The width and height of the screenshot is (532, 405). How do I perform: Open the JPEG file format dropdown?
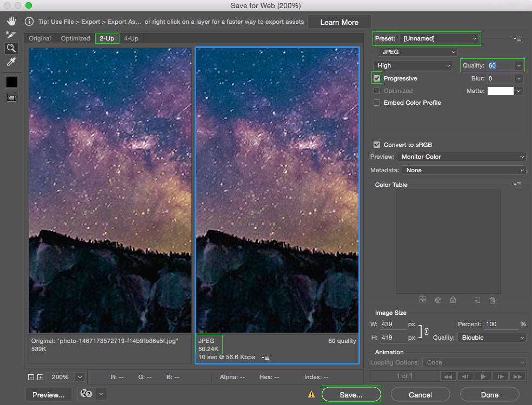(x=417, y=52)
